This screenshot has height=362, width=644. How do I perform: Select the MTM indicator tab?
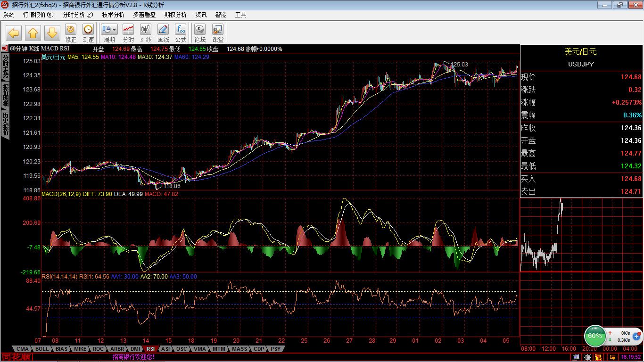(219, 349)
